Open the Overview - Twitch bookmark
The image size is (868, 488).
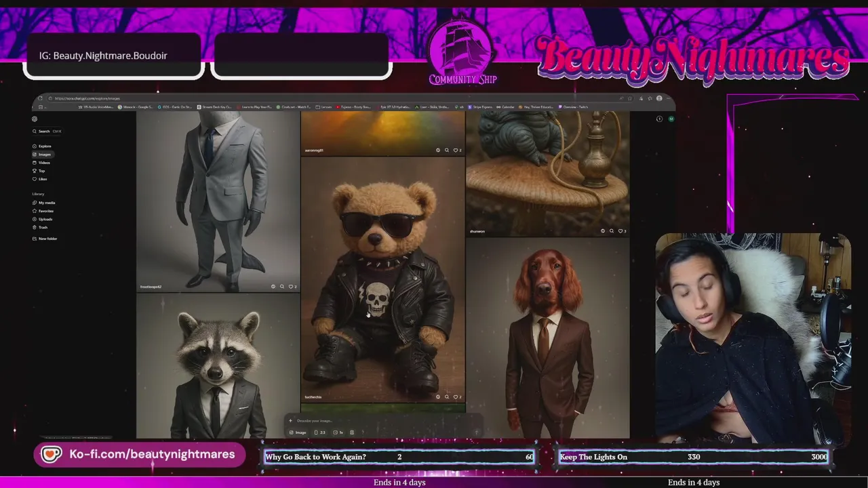click(574, 107)
